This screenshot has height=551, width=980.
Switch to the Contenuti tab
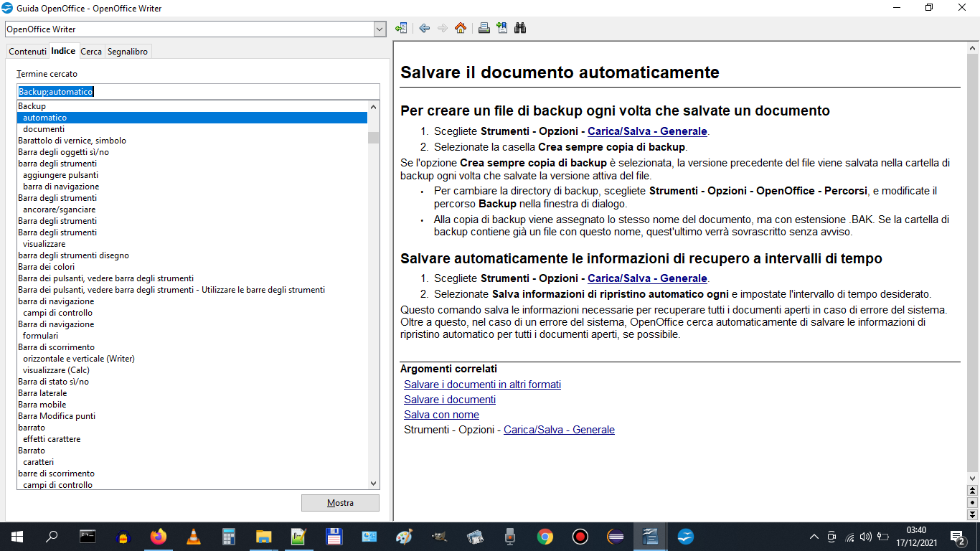pos(27,52)
